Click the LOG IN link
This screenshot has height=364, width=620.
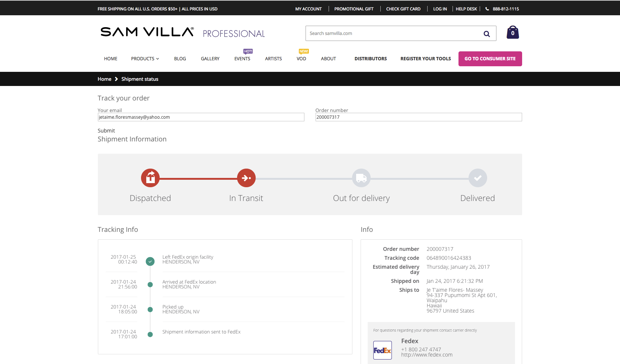click(x=440, y=9)
